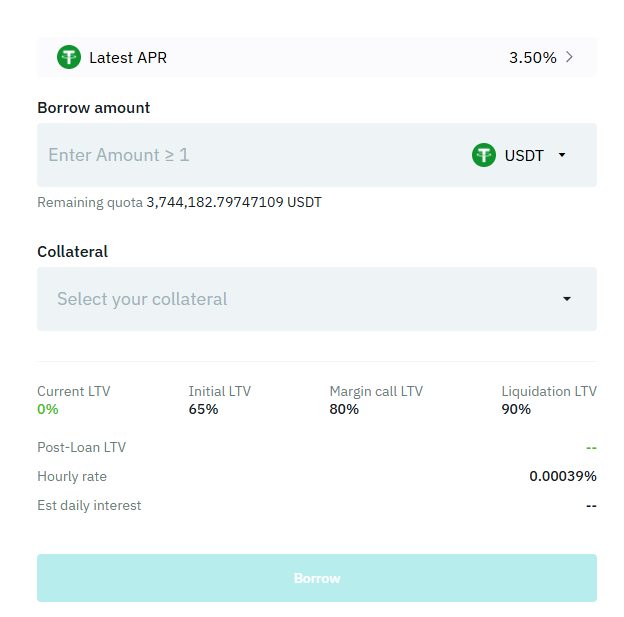Viewport: 624px width, 617px height.
Task: Click the remaining quota amount
Action: [234, 202]
